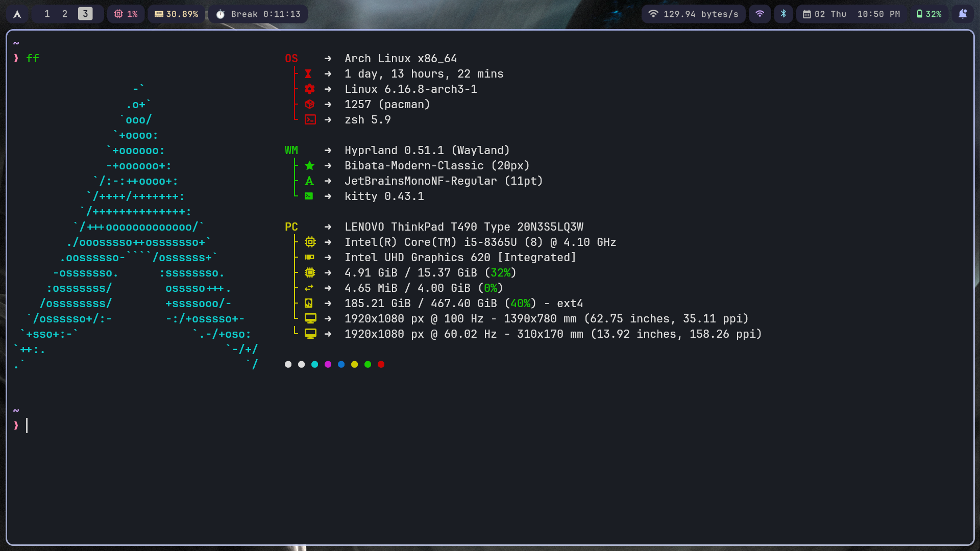
Task: Click the empty terminal prompt cursor
Action: point(27,425)
